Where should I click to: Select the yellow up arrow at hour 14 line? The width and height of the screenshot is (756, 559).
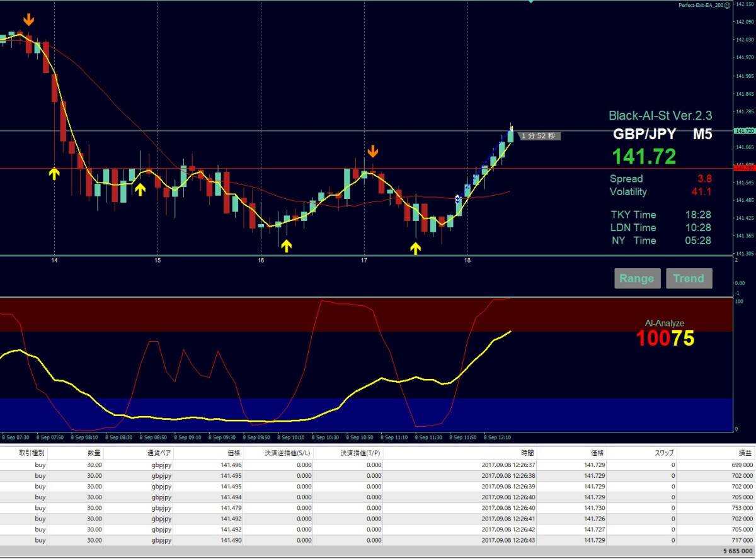pyautogui.click(x=55, y=173)
